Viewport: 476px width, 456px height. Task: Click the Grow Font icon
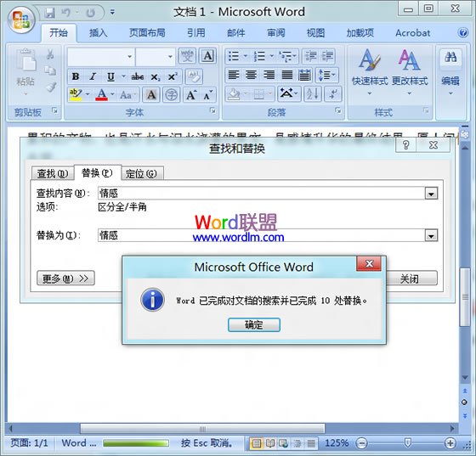tap(191, 95)
